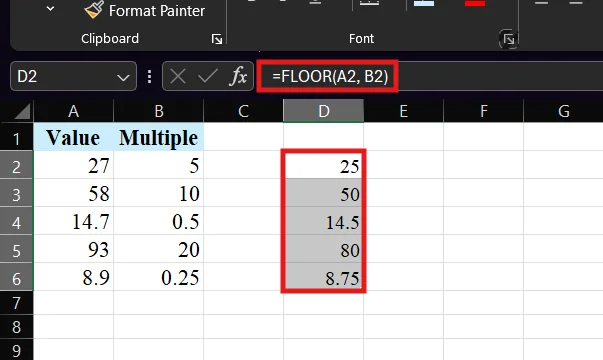Select result cell showing 25

pos(323,165)
